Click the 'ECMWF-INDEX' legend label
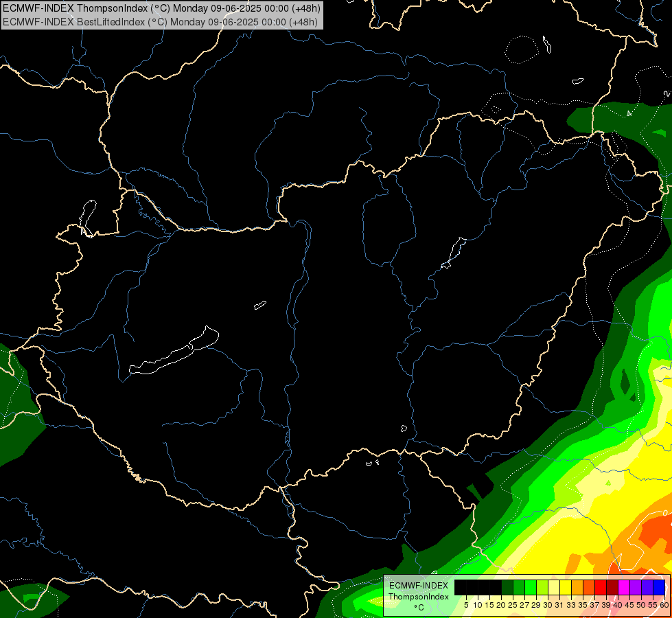 tap(419, 586)
